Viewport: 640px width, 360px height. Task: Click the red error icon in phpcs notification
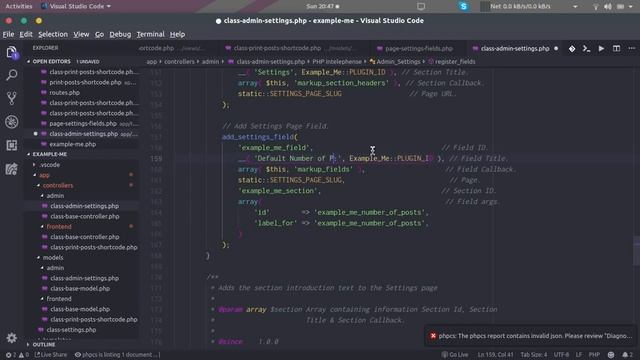pos(433,336)
